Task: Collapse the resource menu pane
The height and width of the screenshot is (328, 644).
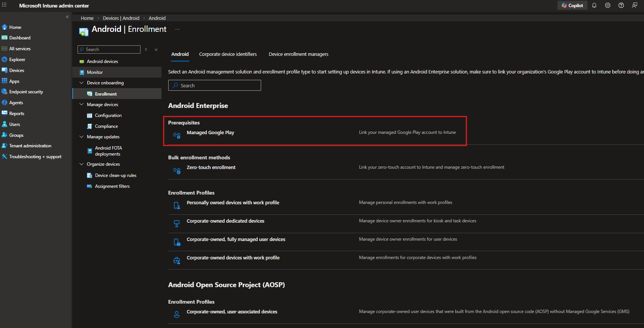Action: 156,49
